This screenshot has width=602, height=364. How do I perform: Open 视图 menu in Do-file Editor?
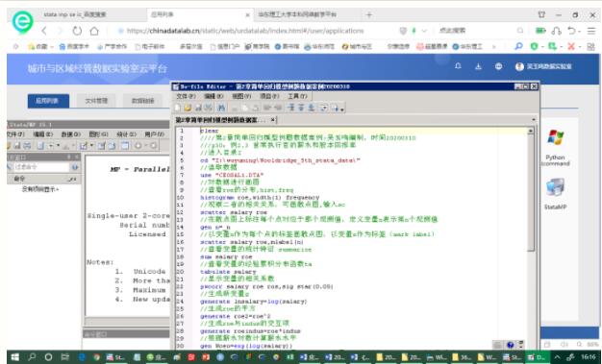241,96
